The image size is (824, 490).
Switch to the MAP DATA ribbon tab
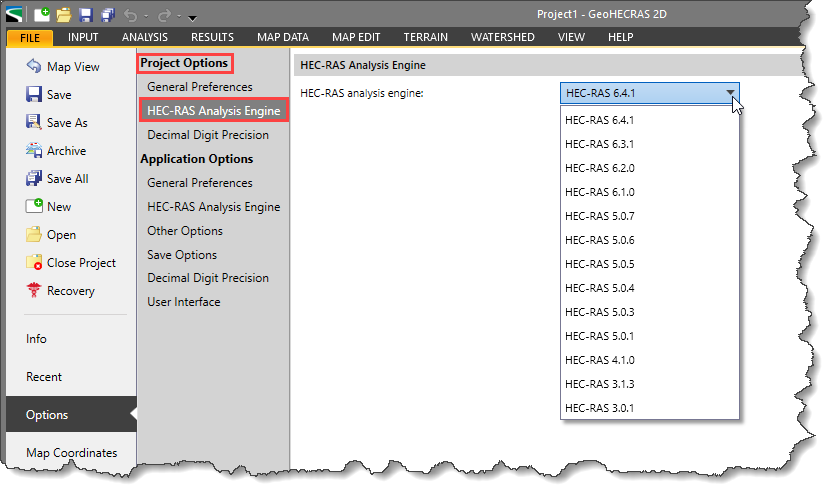click(283, 37)
